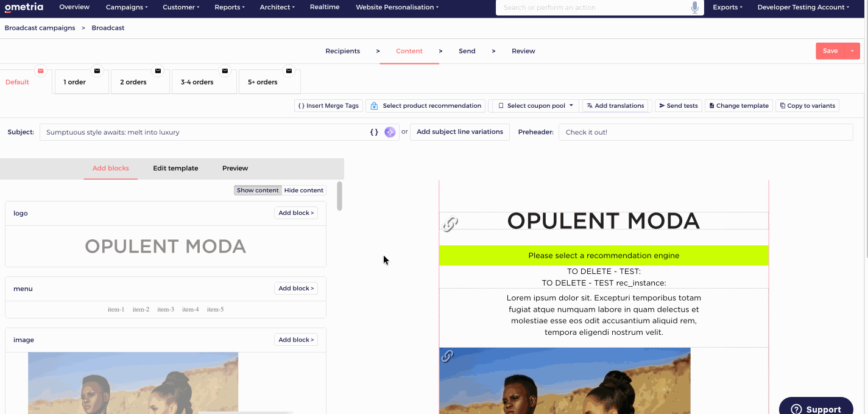Image resolution: width=868 pixels, height=414 pixels.
Task: Click the purple AI sparkle icon in Subject
Action: pyautogui.click(x=390, y=132)
